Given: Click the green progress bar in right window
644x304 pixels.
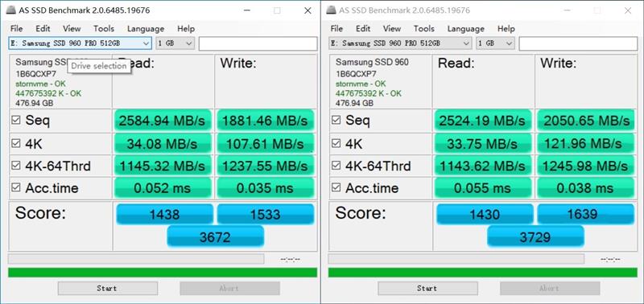Looking at the screenshot, I should pos(482,273).
